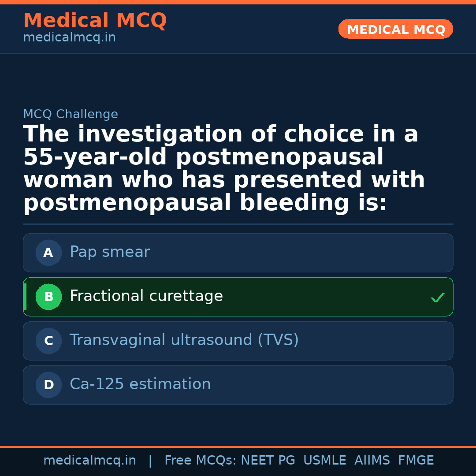Click the letter C circle icon
This screenshot has height=476, width=476.
pyautogui.click(x=48, y=341)
